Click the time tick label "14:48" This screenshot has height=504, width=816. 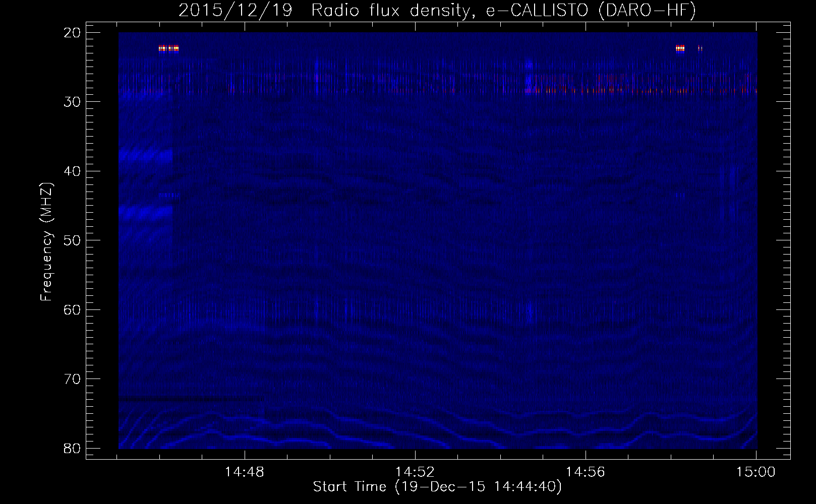245,472
